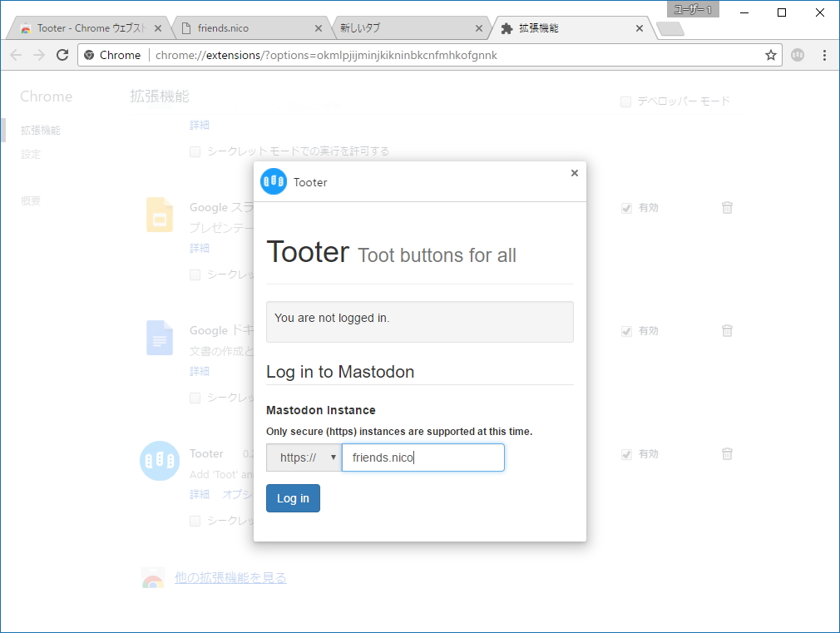Click the Mastodon Instance text field

coord(422,457)
